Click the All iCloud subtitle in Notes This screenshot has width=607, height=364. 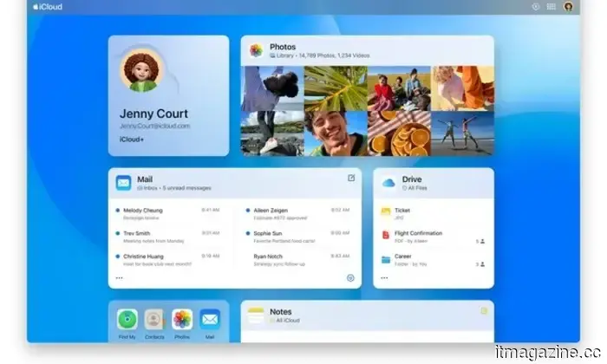284,321
